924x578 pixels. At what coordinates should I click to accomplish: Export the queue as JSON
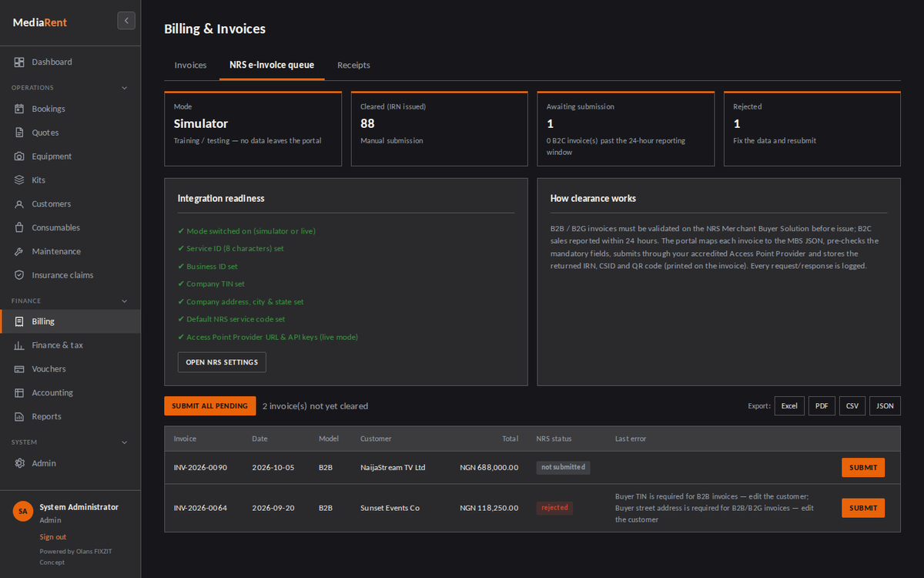pos(885,406)
